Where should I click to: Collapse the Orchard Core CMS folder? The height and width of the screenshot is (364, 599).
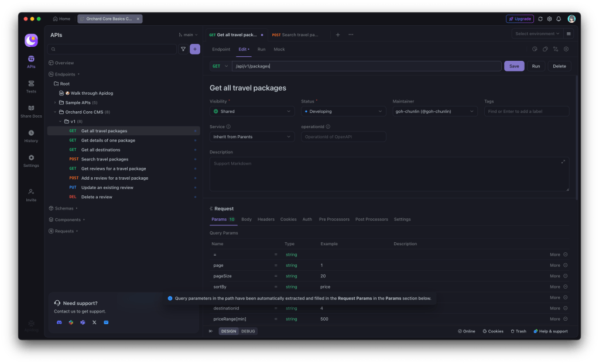(55, 112)
